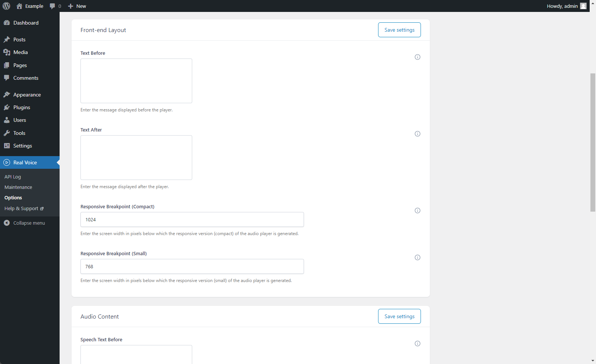Open API Log submenu
Viewport: 596px width, 364px height.
click(30, 177)
